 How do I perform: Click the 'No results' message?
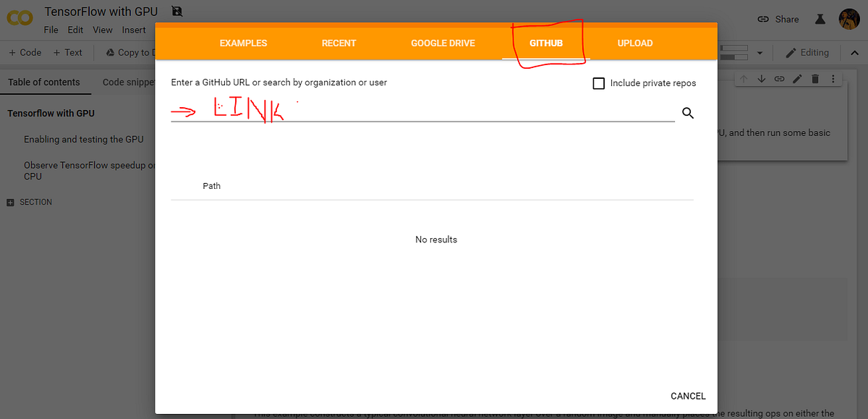click(x=436, y=240)
